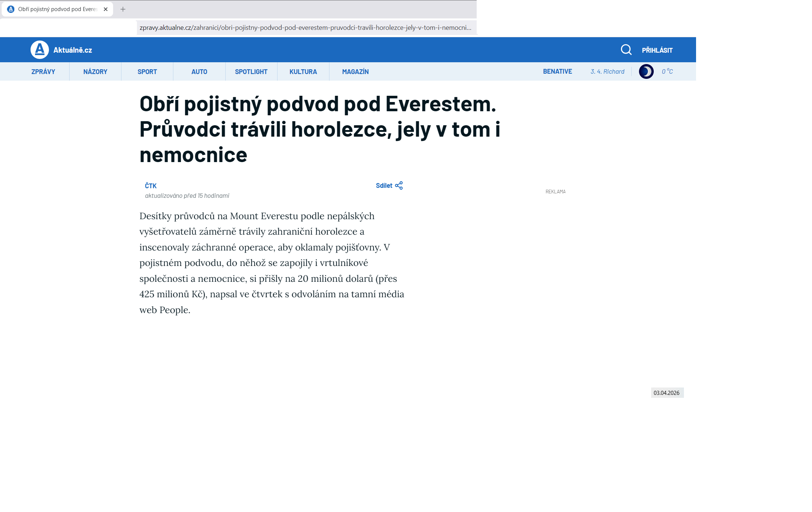
Task: Open the SPOTLIGHT section
Action: 251,72
